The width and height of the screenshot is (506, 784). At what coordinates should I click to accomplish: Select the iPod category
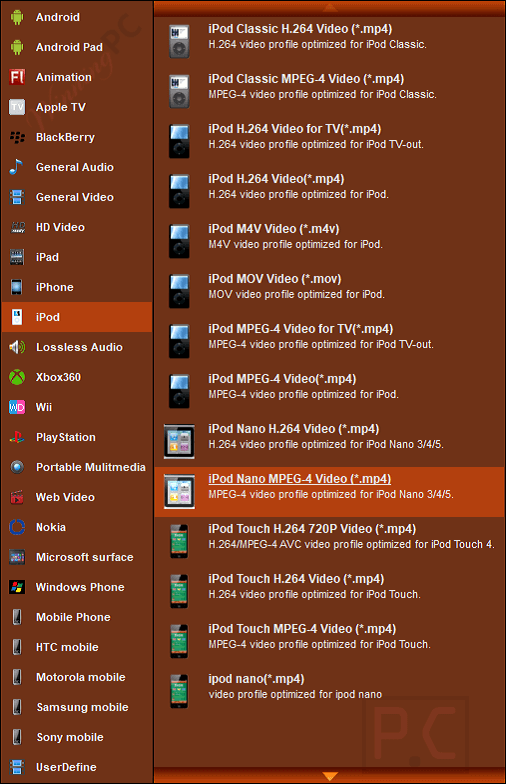(77, 317)
